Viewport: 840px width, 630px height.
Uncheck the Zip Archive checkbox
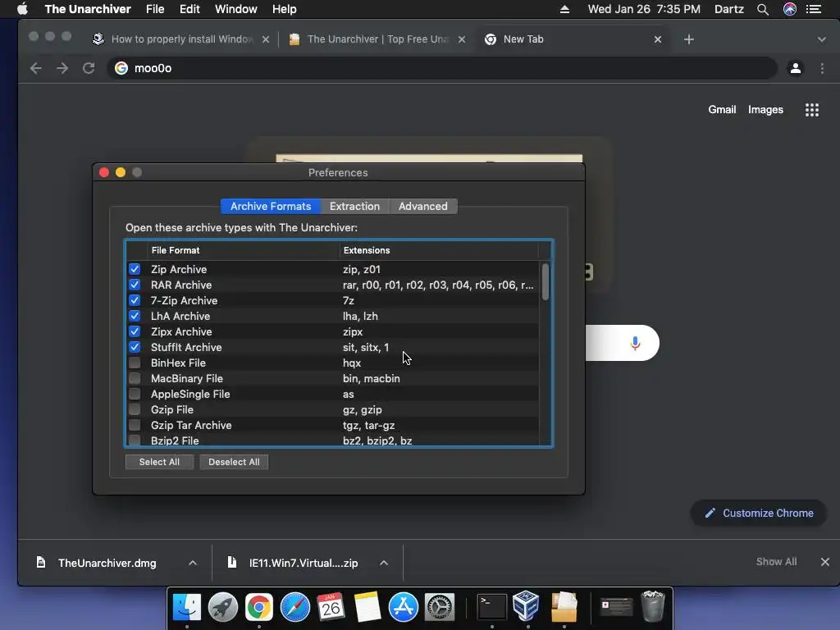135,269
